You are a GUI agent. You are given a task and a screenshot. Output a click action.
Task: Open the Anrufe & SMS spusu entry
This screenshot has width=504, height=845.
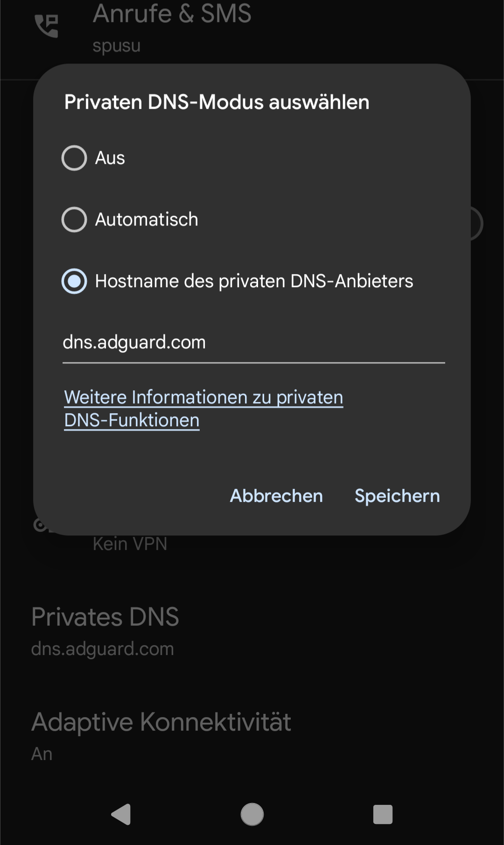tap(252, 28)
